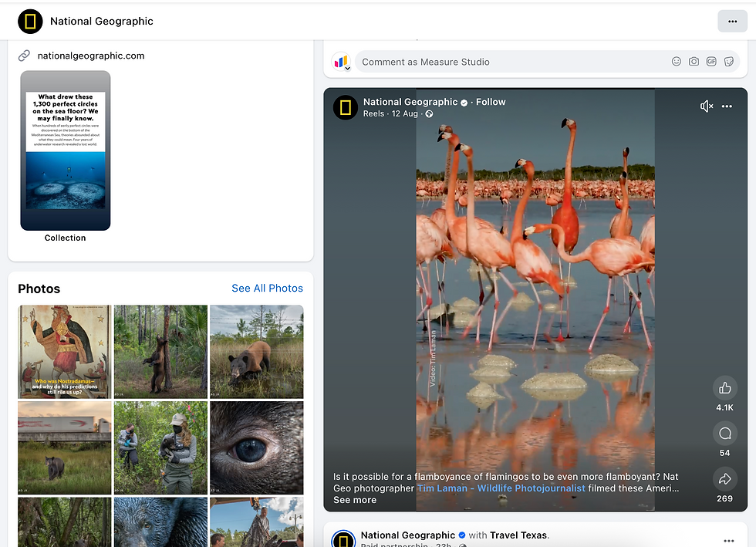Add a sticker to the comment
Image resolution: width=756 pixels, height=547 pixels.
point(729,61)
